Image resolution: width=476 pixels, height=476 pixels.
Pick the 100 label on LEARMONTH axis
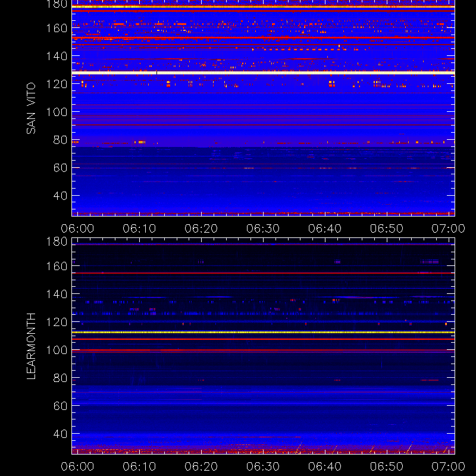pos(57,350)
